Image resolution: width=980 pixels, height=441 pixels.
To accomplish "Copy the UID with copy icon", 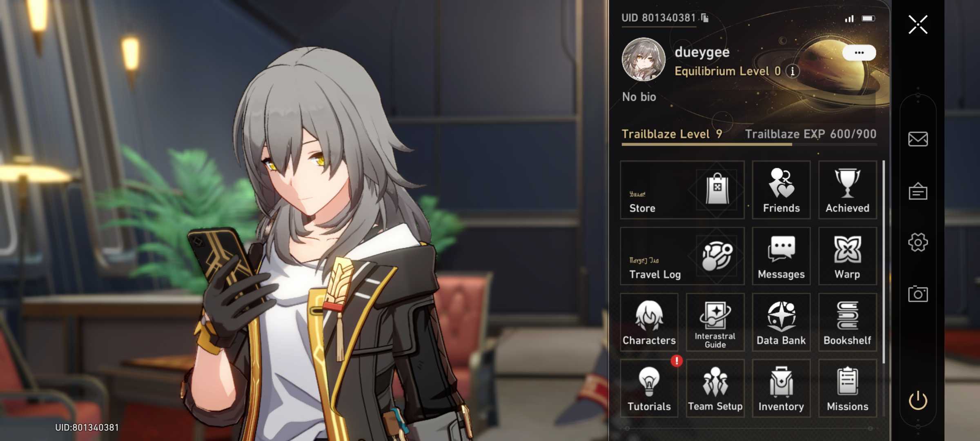I will coord(705,18).
